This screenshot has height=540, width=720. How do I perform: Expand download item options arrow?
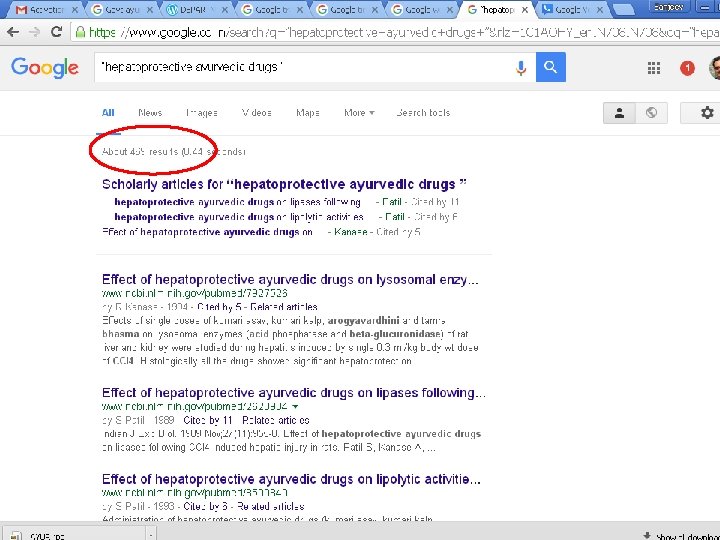(150, 535)
